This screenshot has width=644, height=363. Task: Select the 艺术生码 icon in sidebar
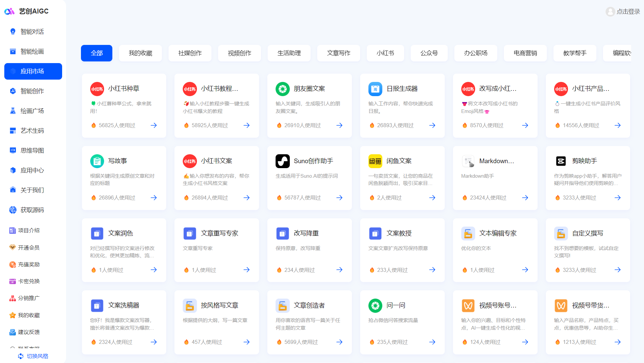click(x=13, y=130)
